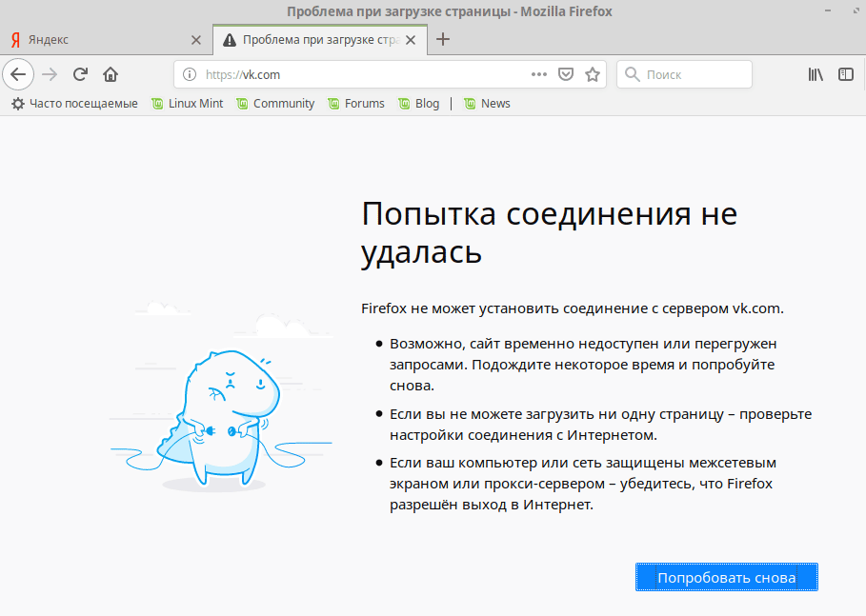The height and width of the screenshot is (616, 866).
Task: Open the Forums bookmark
Action: (x=355, y=104)
